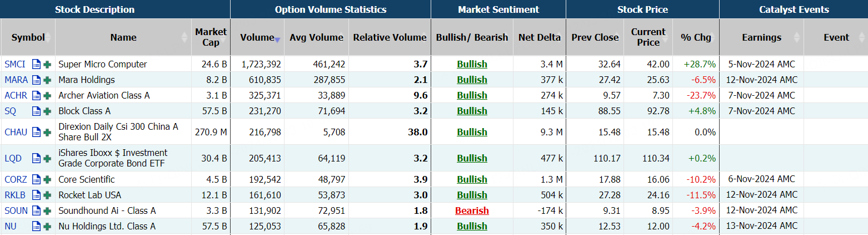Image resolution: width=868 pixels, height=235 pixels.
Task: Click the green plus icon beside RKLB
Action: (47, 195)
